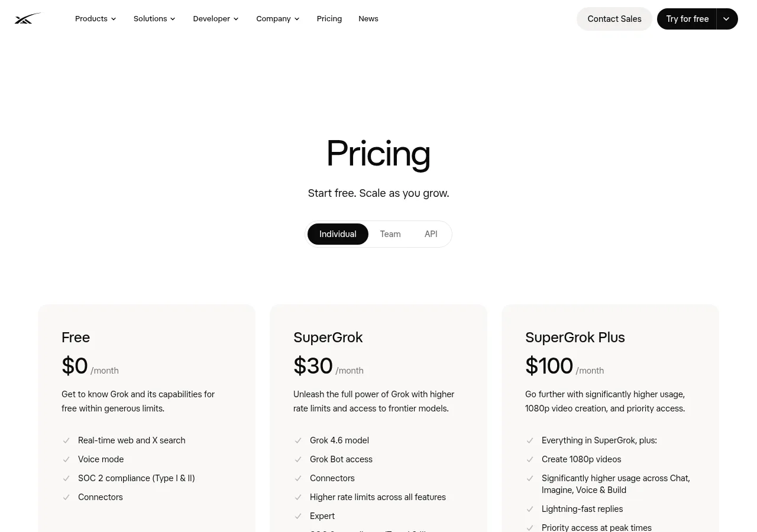
Task: Click checkmark beside Real-time web and X search
Action: click(66, 440)
